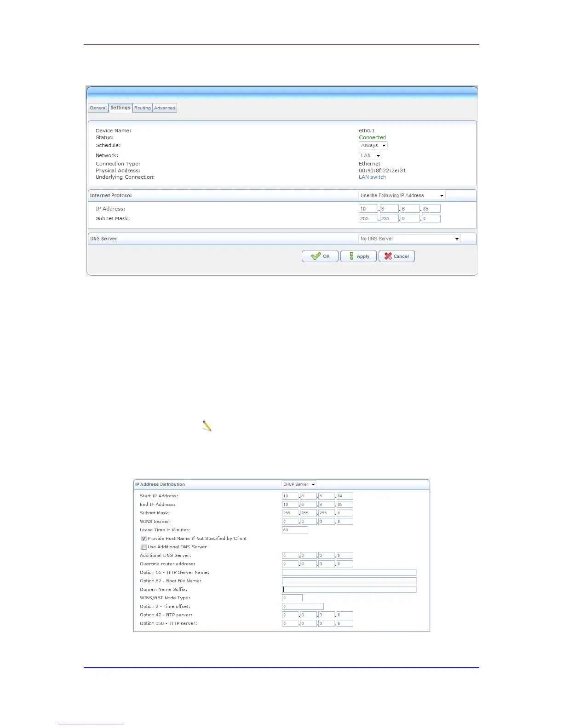
Task: Click last octet of Option 150 TFTP server
Action: pos(345,624)
